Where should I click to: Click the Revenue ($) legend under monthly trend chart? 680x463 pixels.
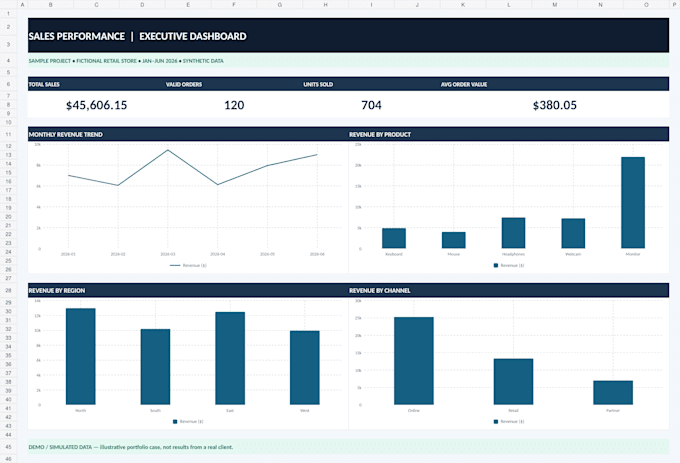pos(188,265)
